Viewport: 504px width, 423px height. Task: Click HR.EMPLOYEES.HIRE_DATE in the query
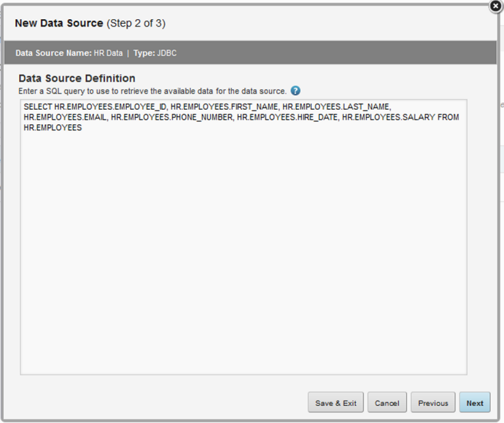pyautogui.click(x=287, y=117)
